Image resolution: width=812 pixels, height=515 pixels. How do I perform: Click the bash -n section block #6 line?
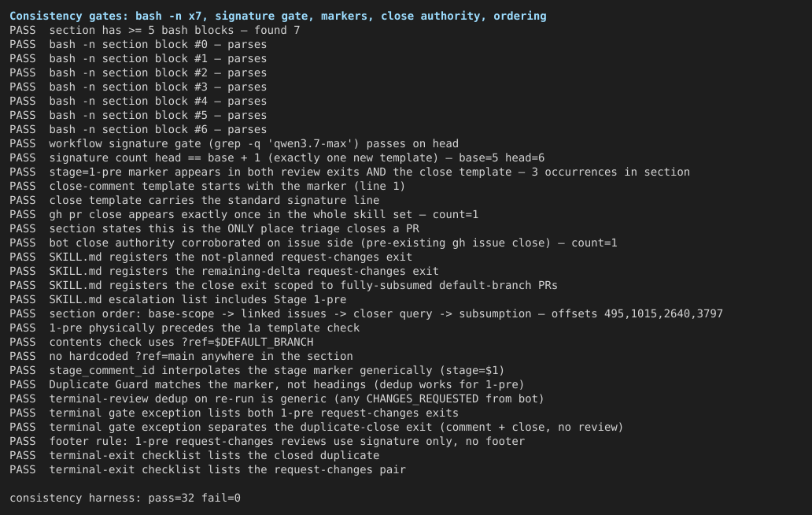pos(138,129)
